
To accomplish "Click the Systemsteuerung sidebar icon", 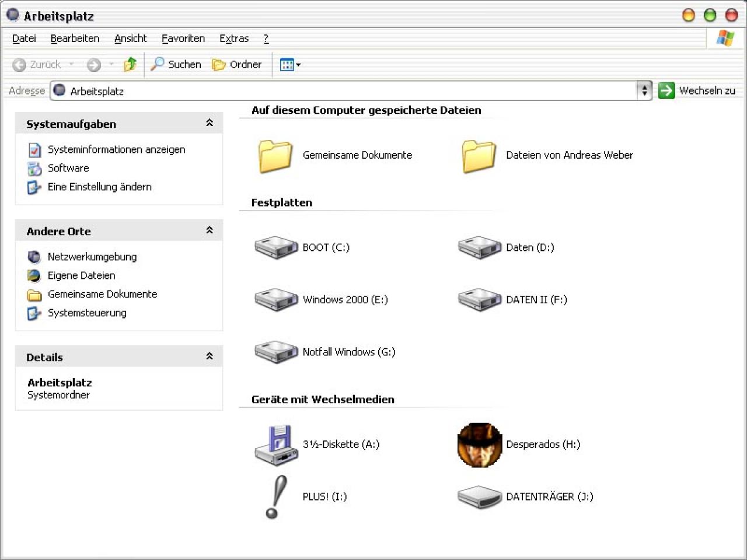I will (x=34, y=313).
